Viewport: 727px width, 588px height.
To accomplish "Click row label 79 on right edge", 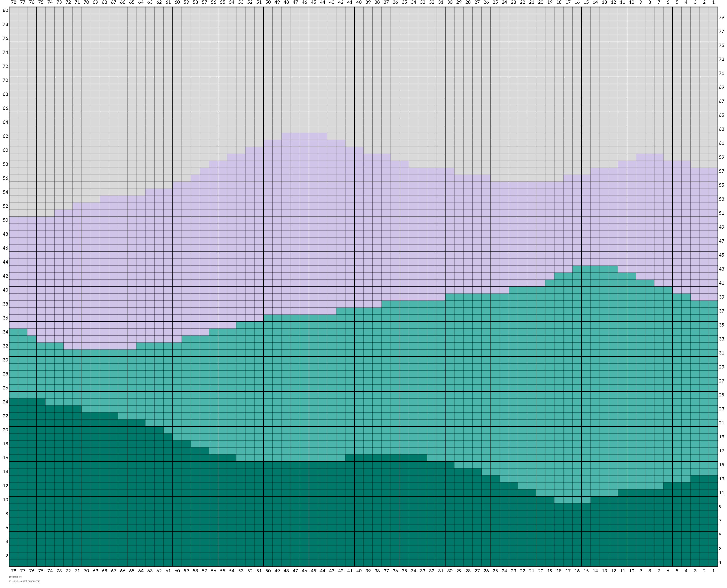I will [x=721, y=17].
